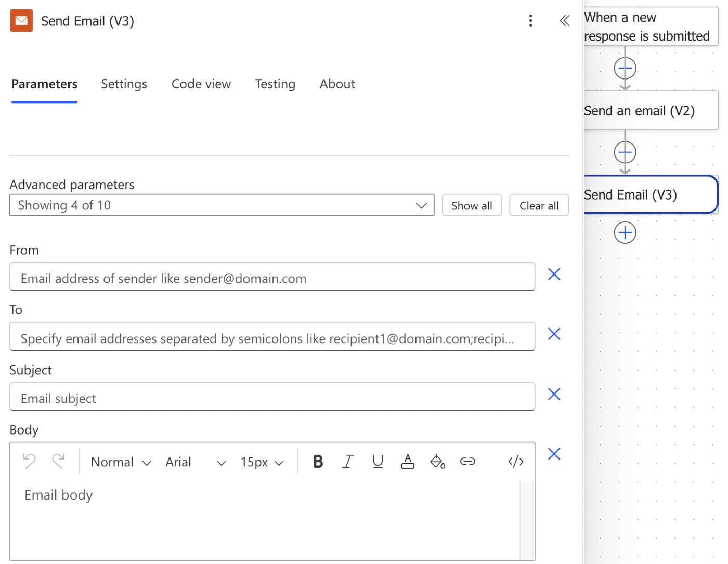Click into the From email field
This screenshot has height=564, width=728.
click(x=272, y=277)
